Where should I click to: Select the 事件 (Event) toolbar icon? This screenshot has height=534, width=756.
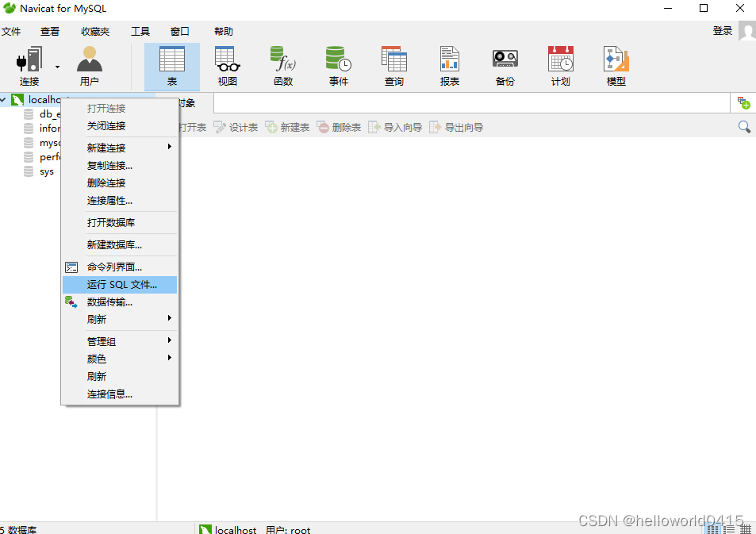pyautogui.click(x=339, y=66)
